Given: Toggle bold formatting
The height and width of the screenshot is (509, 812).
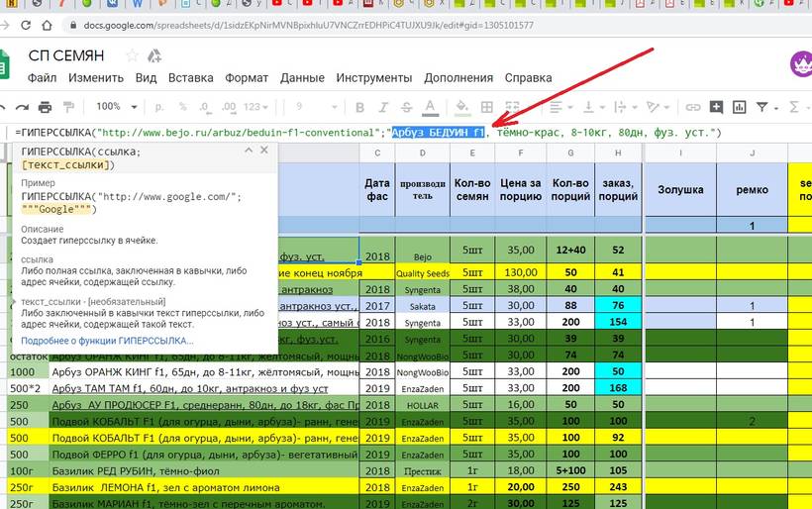Looking at the screenshot, I should tap(359, 107).
